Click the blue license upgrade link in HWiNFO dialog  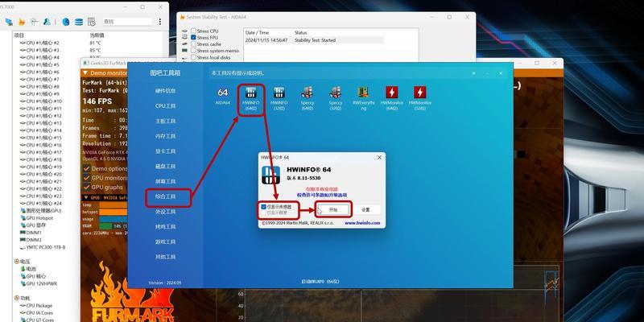(321, 195)
